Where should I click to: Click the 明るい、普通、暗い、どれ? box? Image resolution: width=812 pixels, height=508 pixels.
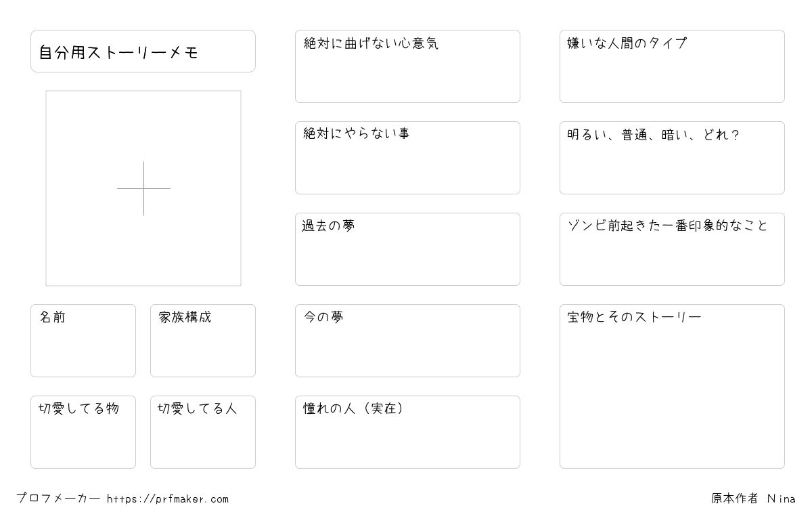(672, 158)
